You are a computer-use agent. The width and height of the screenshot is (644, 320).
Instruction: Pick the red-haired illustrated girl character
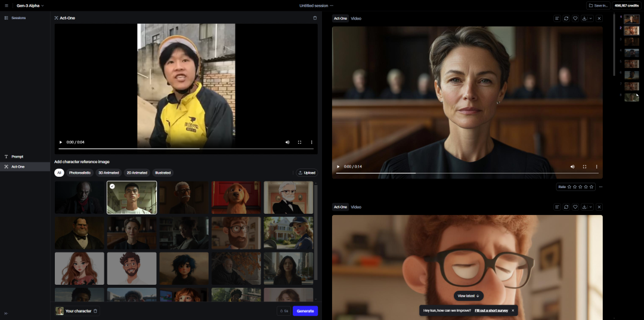(x=80, y=269)
